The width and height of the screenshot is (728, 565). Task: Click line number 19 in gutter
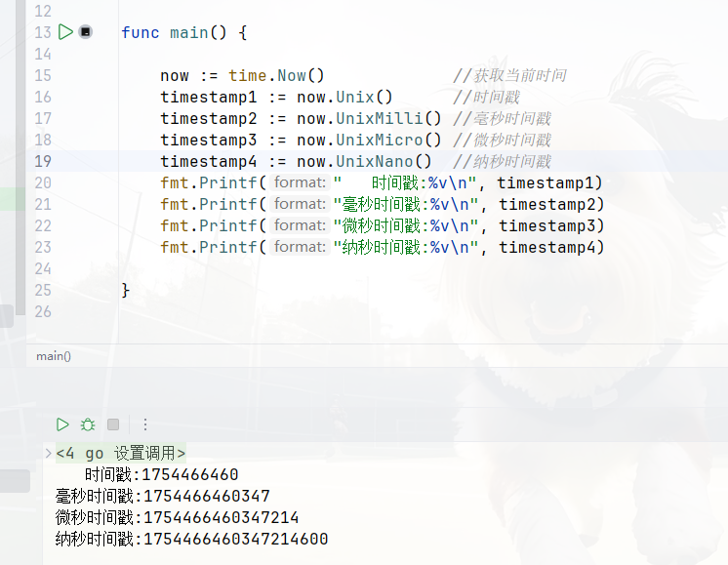tap(43, 161)
